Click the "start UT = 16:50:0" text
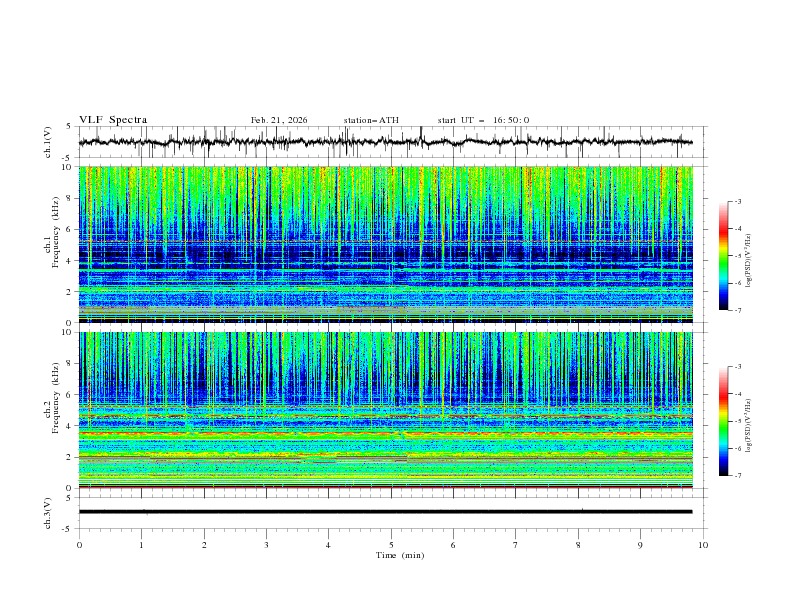This screenshot has height=612, width=792. pos(483,120)
